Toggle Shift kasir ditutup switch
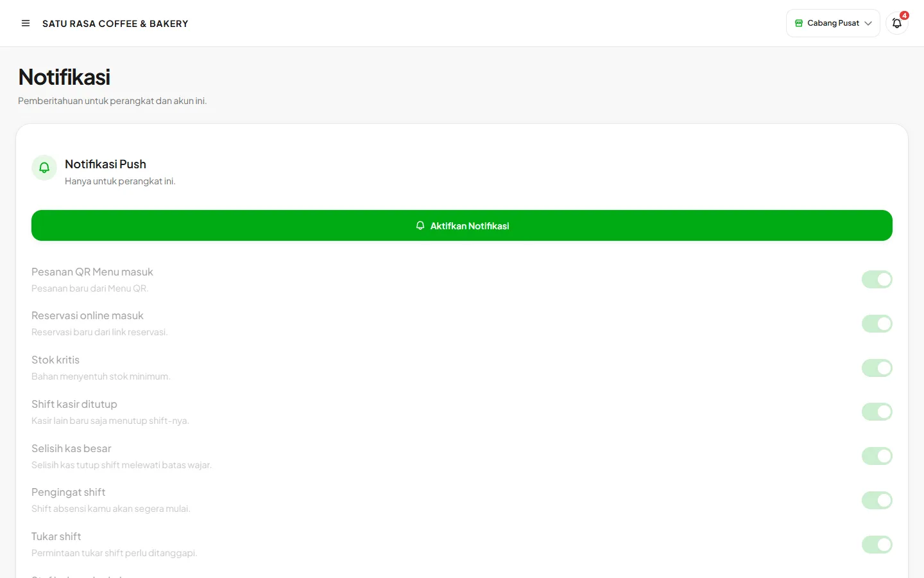This screenshot has width=924, height=578. (x=877, y=412)
